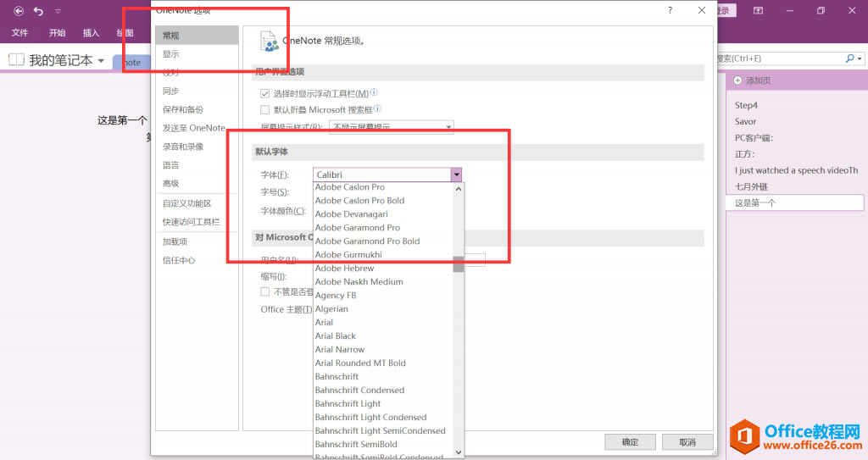Click the notebook icon beside 我的笔记本
Viewport: 868px width, 460px height.
(x=17, y=59)
